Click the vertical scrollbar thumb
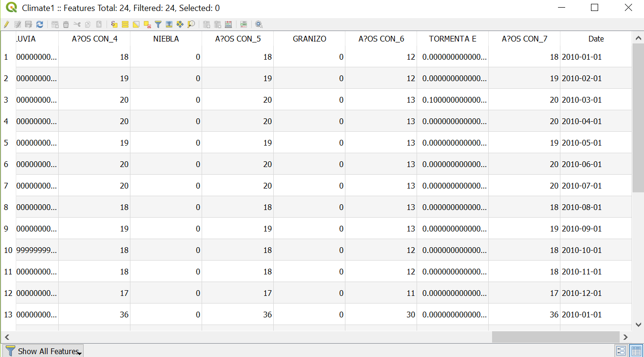 tap(638, 117)
